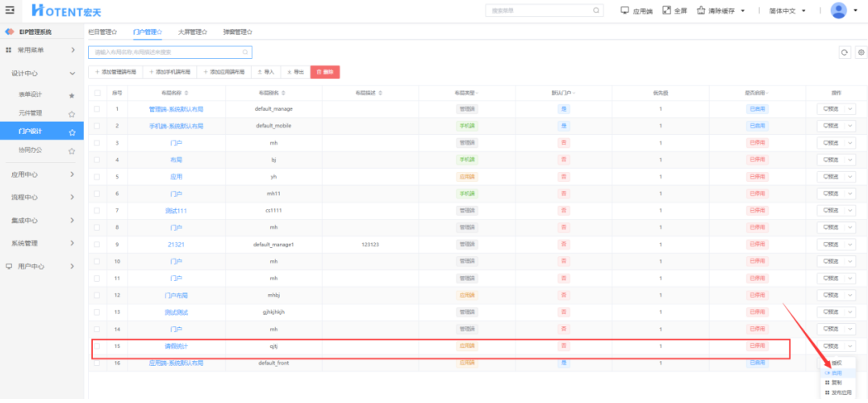Expand the 常用菜单 sidebar chevron
This screenshot has width=868, height=403.
tap(73, 50)
